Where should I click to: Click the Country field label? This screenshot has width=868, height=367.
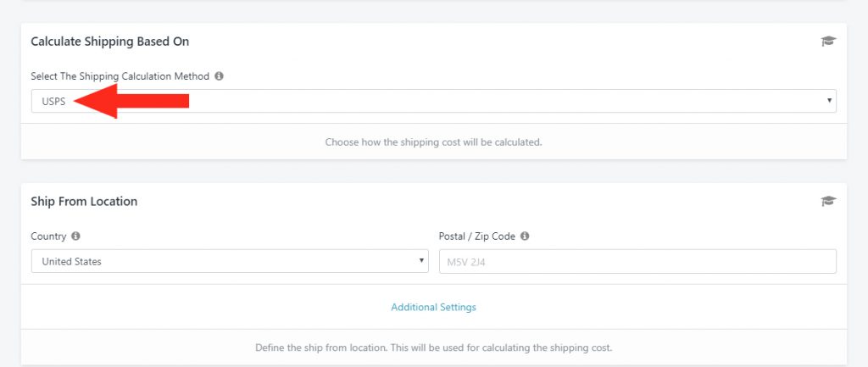click(x=48, y=236)
